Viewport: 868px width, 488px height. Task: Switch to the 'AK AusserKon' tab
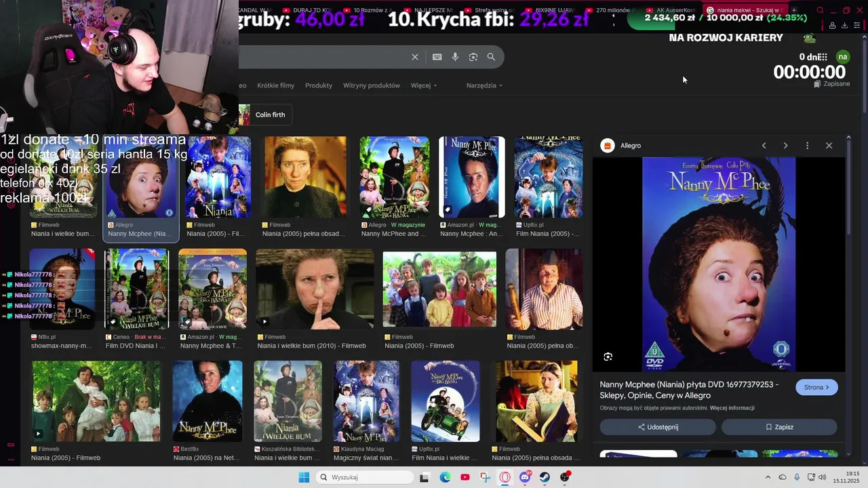671,10
